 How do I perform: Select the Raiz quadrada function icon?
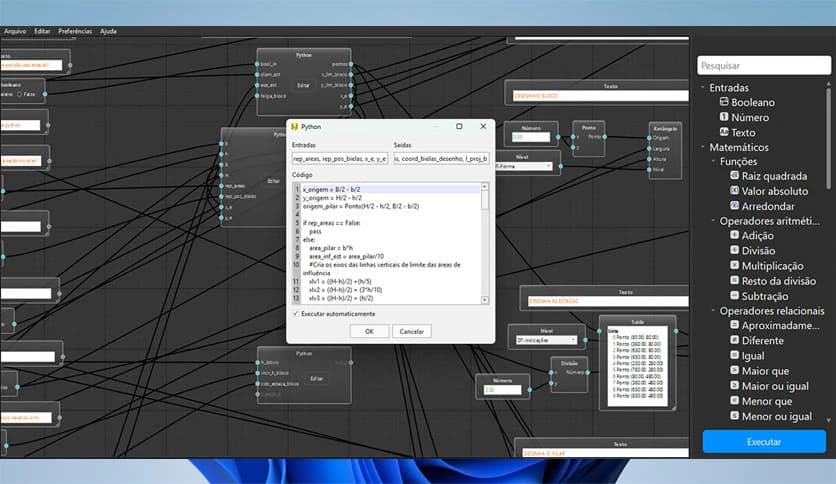click(x=734, y=175)
